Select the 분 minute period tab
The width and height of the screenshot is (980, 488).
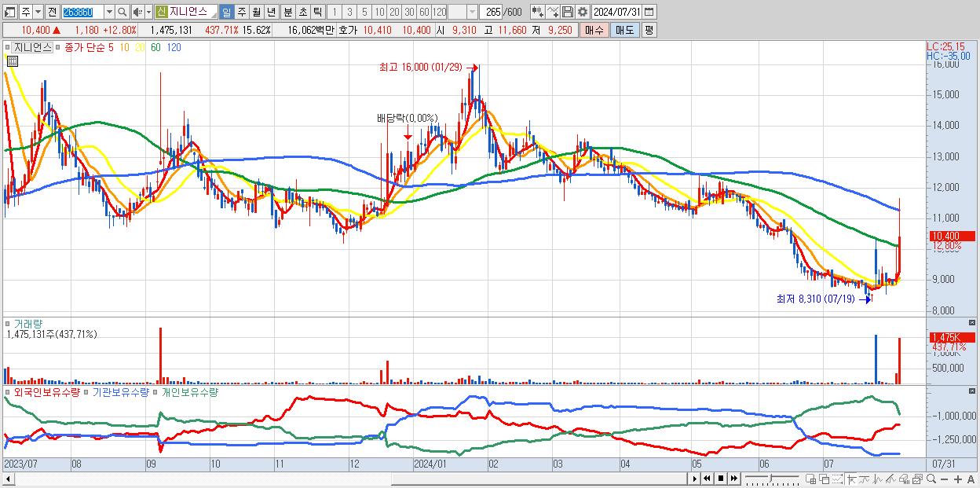(x=287, y=12)
